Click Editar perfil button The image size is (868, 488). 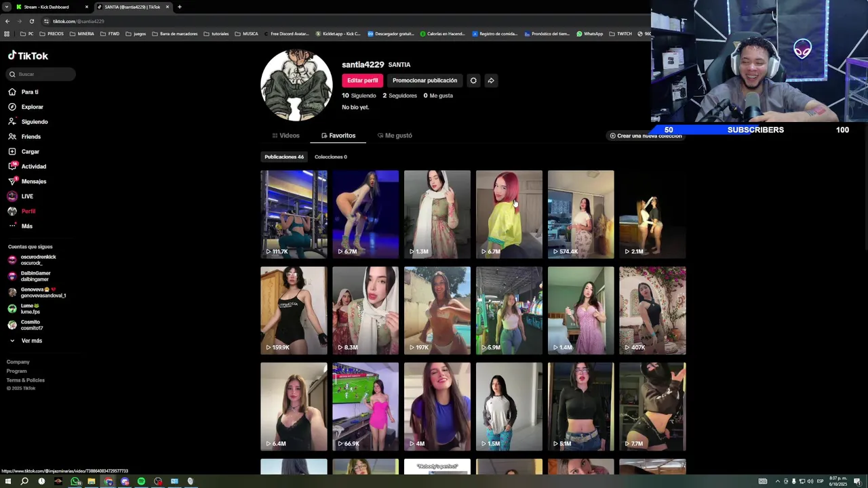pyautogui.click(x=362, y=81)
